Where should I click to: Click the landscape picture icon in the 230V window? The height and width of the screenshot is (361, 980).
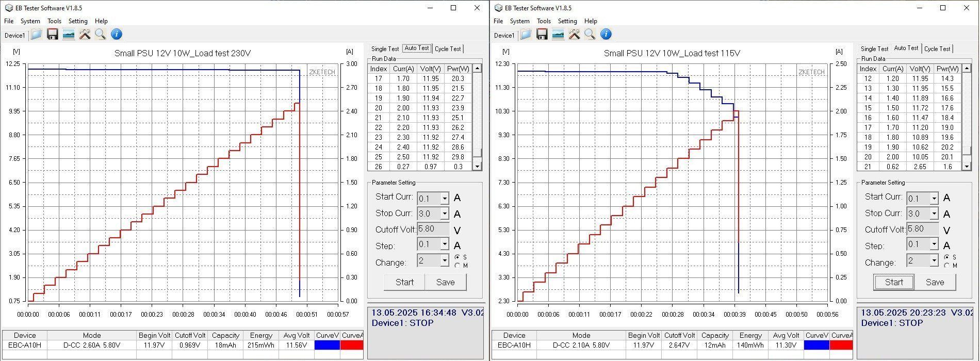[68, 35]
